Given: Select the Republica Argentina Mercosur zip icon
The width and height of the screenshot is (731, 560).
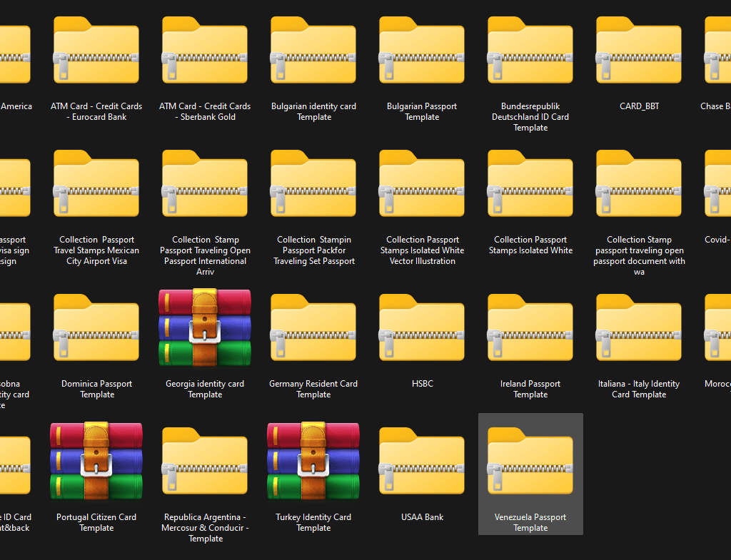Looking at the screenshot, I should point(205,460).
